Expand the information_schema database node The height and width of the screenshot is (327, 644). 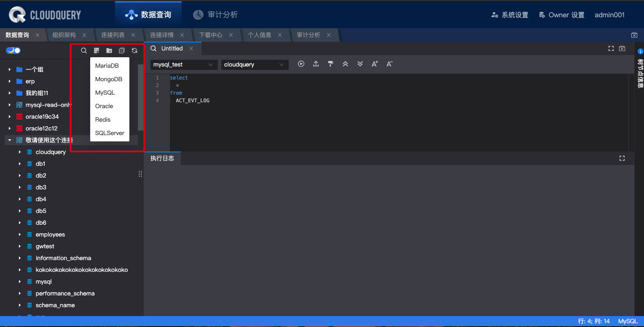point(20,258)
